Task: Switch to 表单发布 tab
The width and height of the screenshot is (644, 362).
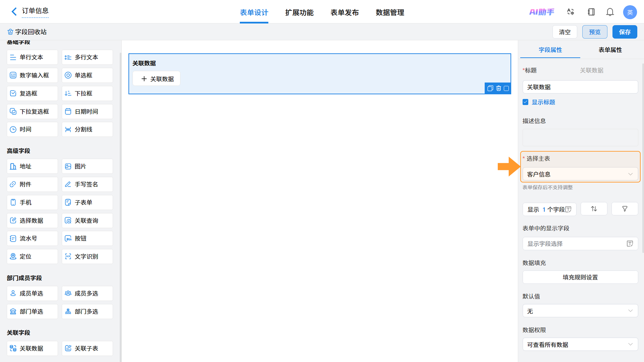Action: pyautogui.click(x=344, y=13)
